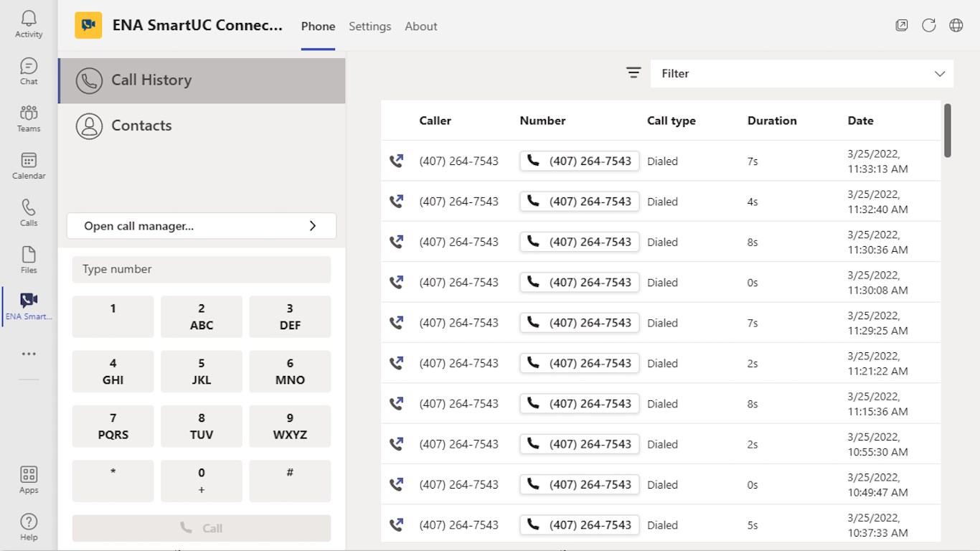
Task: Switch to the About tab
Action: pyautogui.click(x=421, y=27)
